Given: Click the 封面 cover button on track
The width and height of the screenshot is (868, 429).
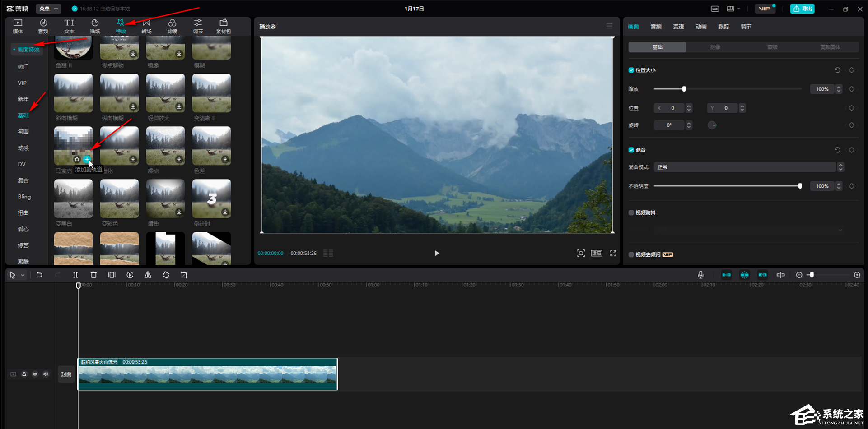Looking at the screenshot, I should click(x=66, y=374).
